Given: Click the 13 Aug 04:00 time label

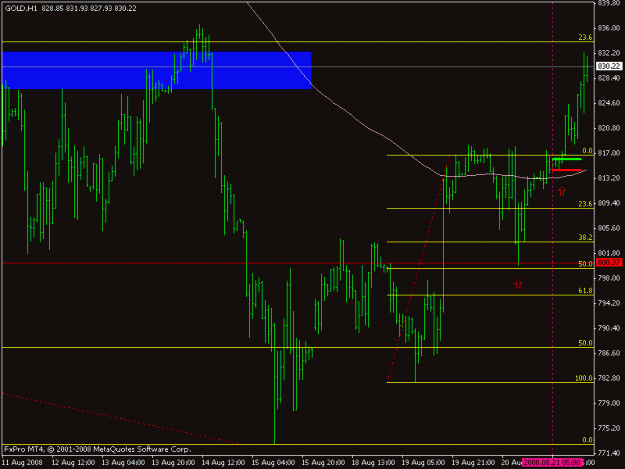Looking at the screenshot, I should click(x=123, y=463).
